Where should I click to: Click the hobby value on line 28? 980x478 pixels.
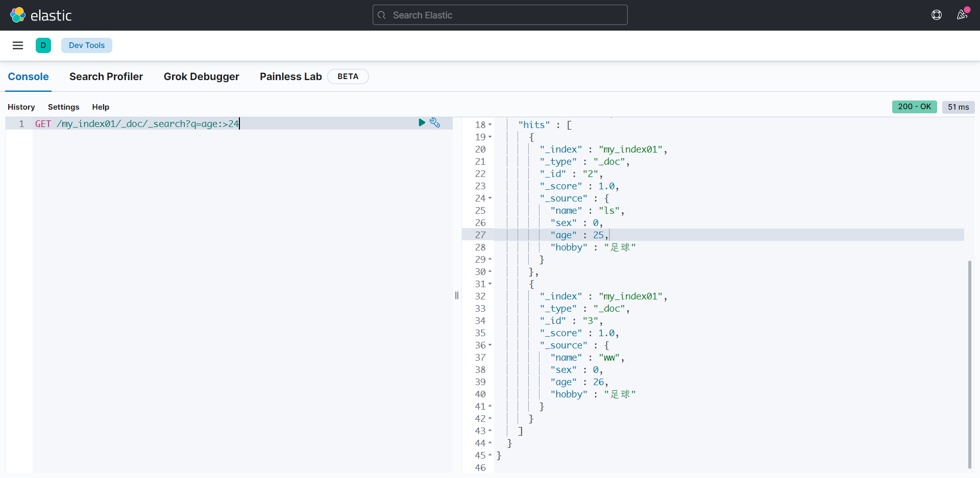click(620, 247)
